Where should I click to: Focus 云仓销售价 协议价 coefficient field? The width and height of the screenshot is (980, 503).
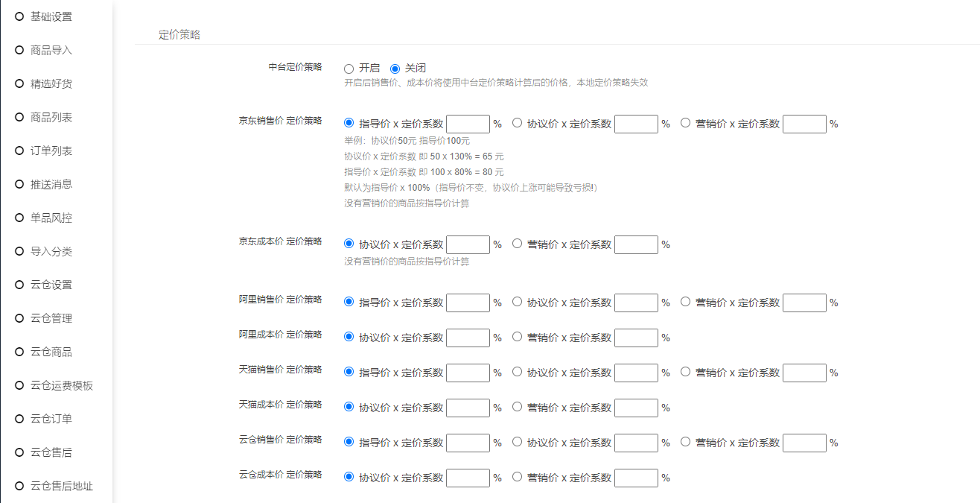[636, 443]
